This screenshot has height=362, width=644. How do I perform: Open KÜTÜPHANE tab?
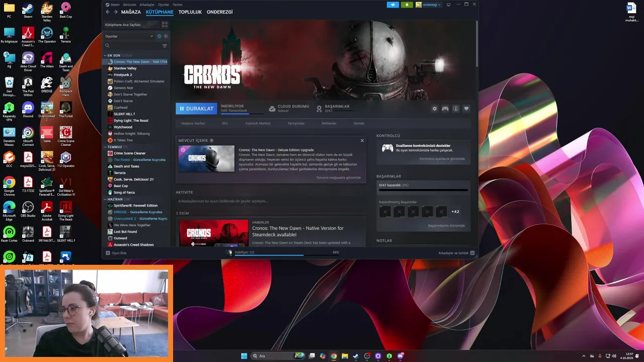159,12
